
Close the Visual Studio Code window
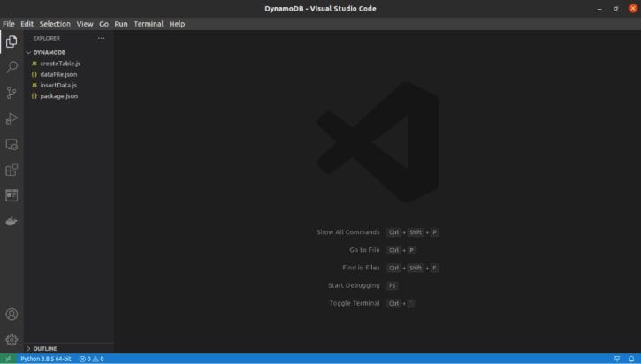633,8
